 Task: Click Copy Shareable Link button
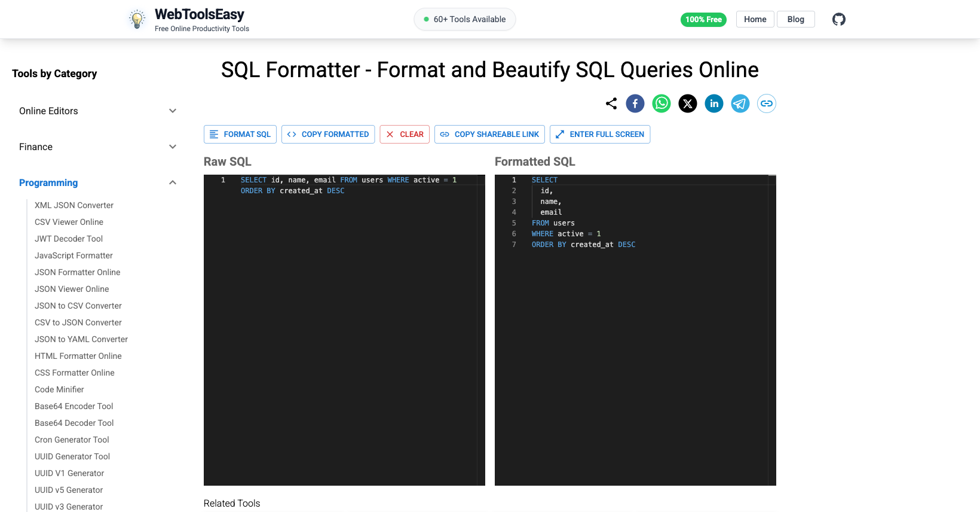click(x=489, y=134)
